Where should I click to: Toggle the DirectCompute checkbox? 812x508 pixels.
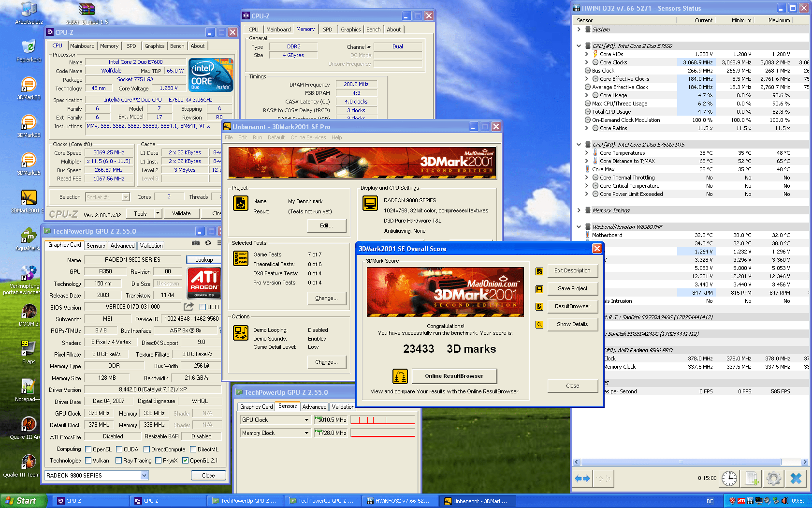point(146,449)
